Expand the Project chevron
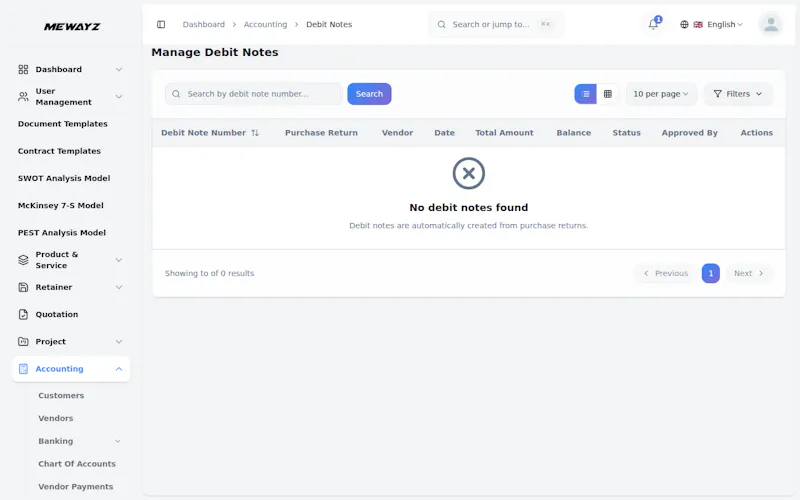 (x=119, y=341)
